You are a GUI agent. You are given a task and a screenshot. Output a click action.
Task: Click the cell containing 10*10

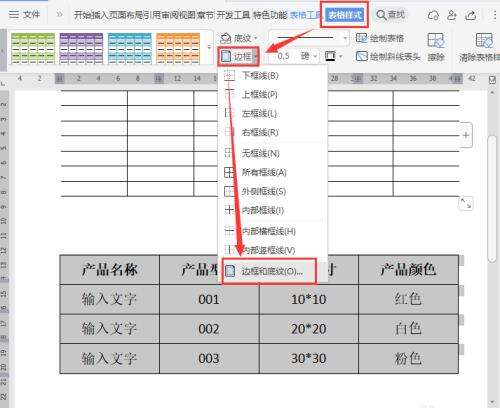tap(309, 299)
